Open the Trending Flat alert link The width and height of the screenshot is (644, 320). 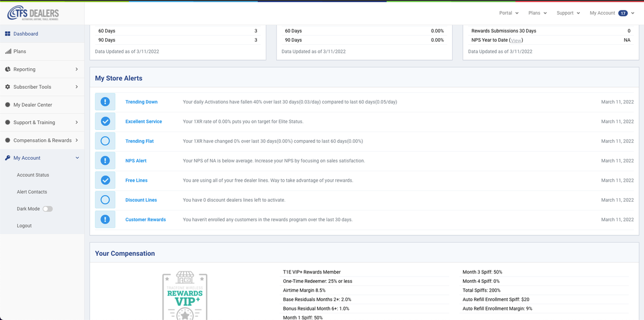coord(139,141)
